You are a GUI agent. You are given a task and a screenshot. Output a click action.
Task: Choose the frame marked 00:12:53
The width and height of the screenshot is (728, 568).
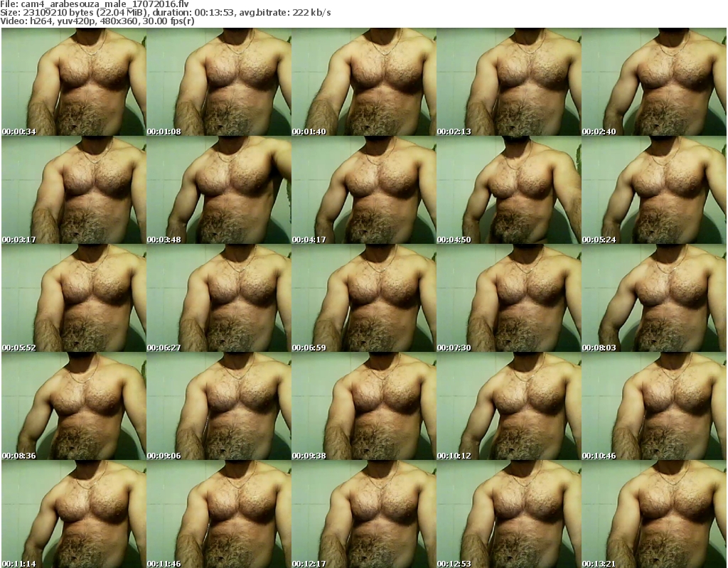(509, 514)
